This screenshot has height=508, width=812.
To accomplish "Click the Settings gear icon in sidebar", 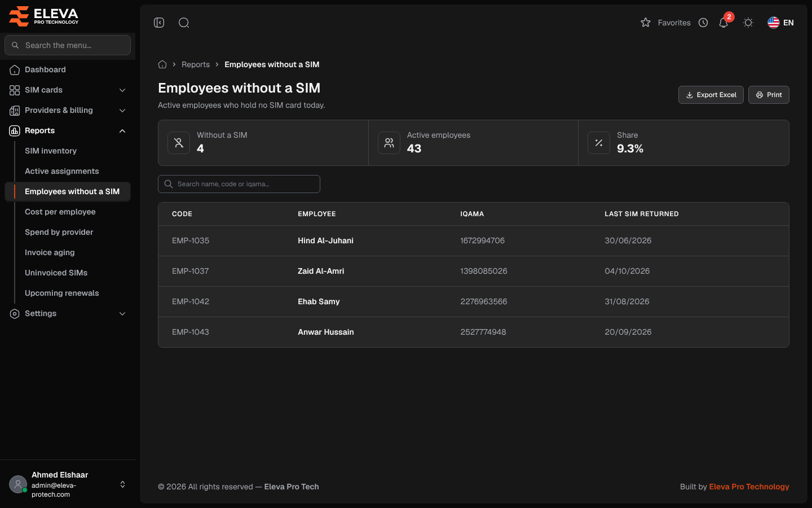I will point(15,314).
